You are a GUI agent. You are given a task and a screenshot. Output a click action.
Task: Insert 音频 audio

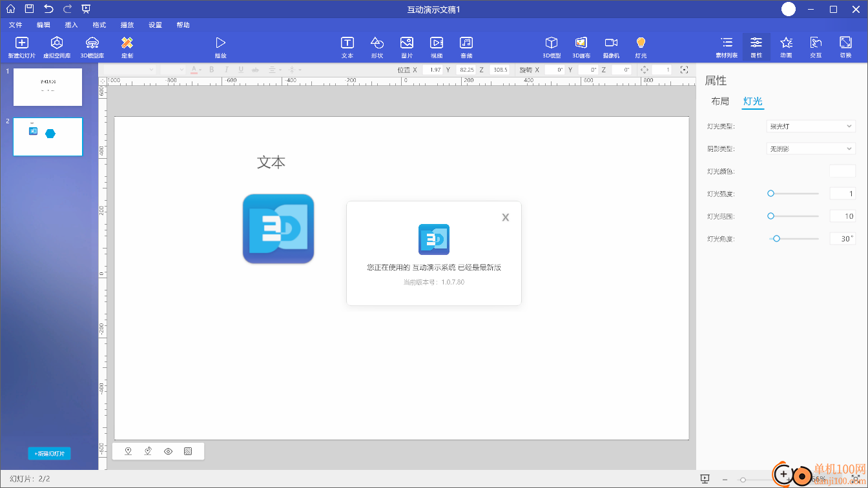[x=466, y=47]
